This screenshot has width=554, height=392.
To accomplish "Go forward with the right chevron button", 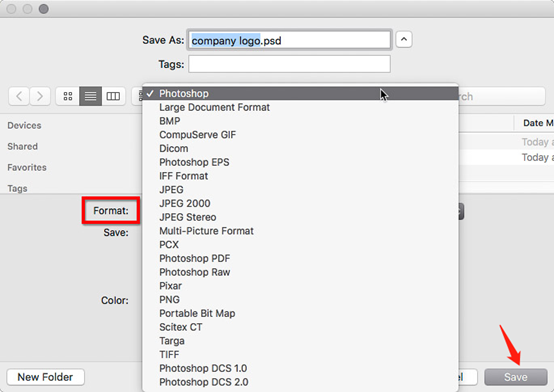I will click(x=40, y=96).
